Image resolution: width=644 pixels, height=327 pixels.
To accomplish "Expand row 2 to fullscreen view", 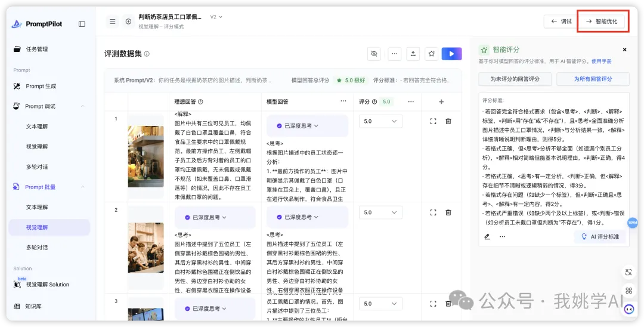I will point(433,212).
